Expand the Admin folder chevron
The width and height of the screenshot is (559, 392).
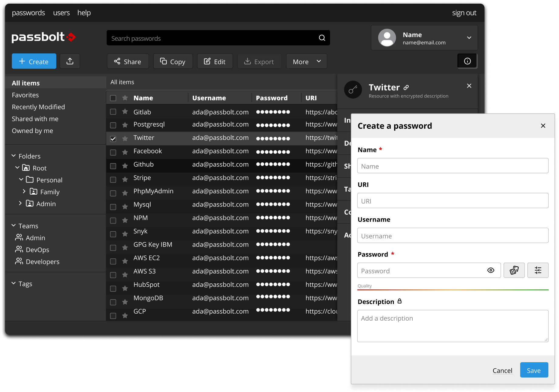tap(20, 203)
